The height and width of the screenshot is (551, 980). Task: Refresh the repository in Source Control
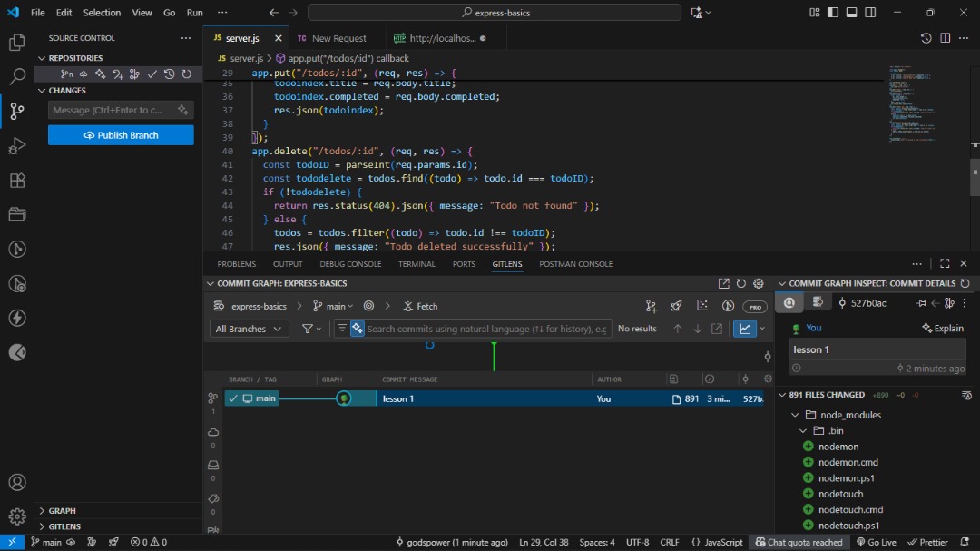pyautogui.click(x=186, y=74)
